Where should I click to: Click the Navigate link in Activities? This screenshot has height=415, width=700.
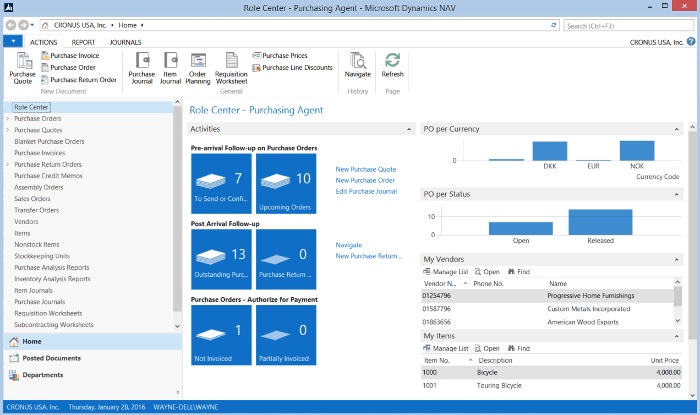(x=349, y=245)
